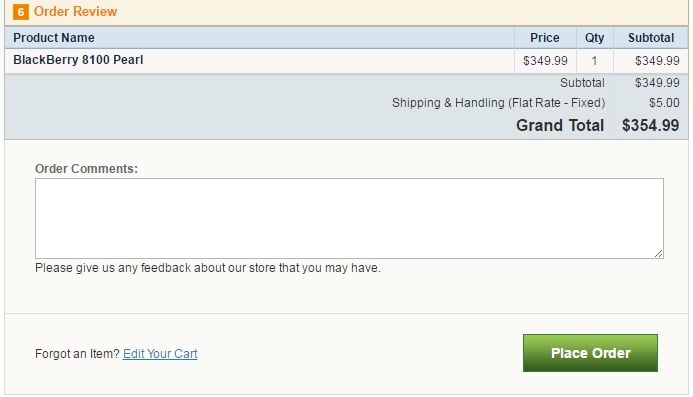Click the orange step 6 number icon
Image resolution: width=693 pixels, height=397 pixels.
click(x=21, y=12)
